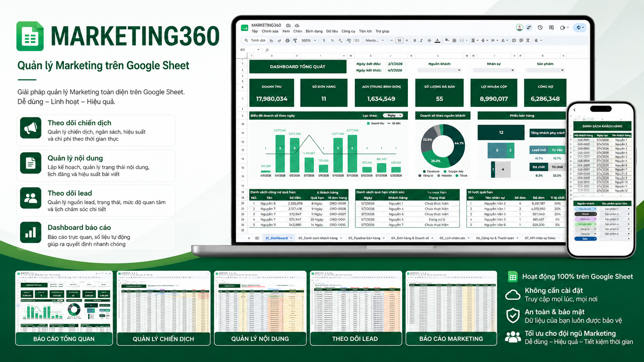Open the Nguồn khách filter dropdown
The width and height of the screenshot is (644, 362).
[439, 70]
